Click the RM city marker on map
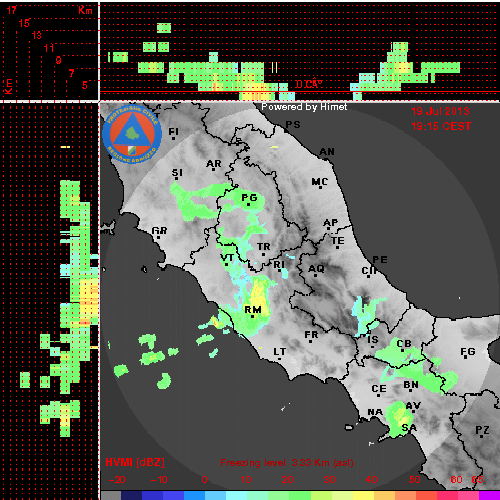500x500 pixels. click(253, 316)
